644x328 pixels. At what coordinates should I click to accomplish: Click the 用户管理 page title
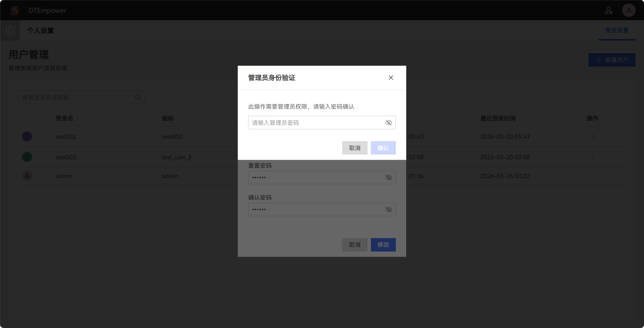29,55
